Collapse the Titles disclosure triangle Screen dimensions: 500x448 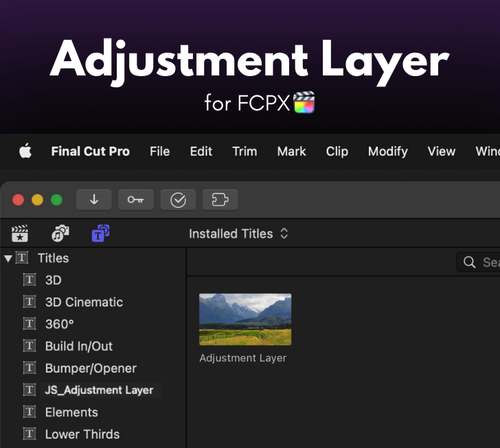click(9, 259)
